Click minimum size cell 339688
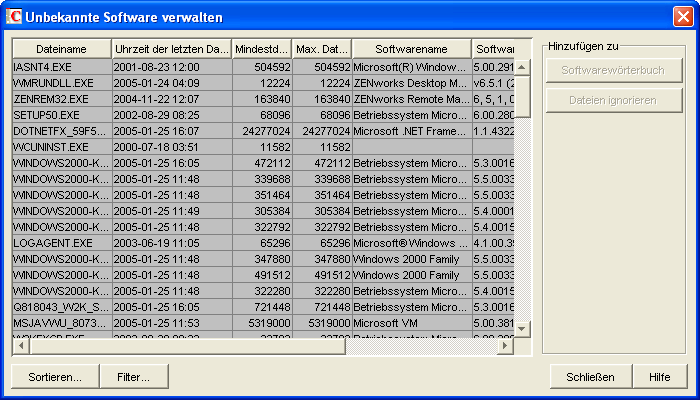The image size is (700, 400). coord(262,179)
